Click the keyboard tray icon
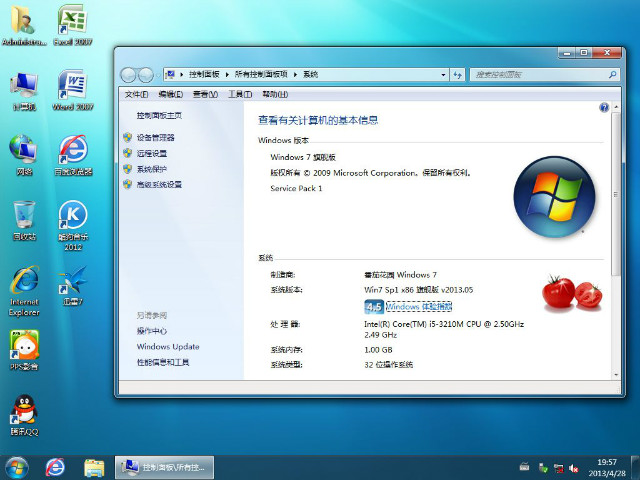This screenshot has width=640, height=480. [x=524, y=467]
